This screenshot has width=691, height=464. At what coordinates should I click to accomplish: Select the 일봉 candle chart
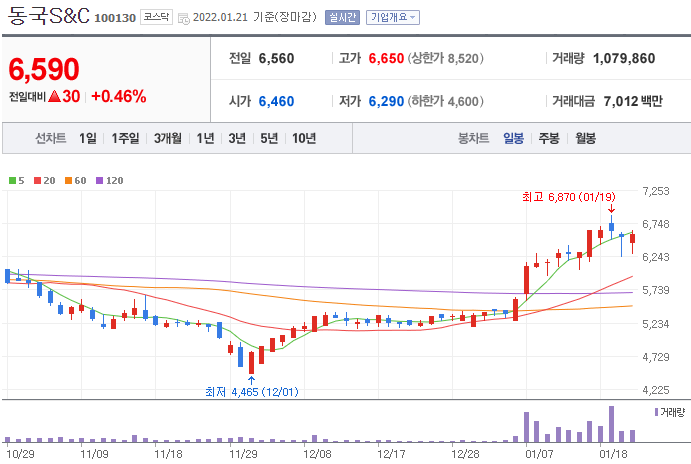click(513, 138)
